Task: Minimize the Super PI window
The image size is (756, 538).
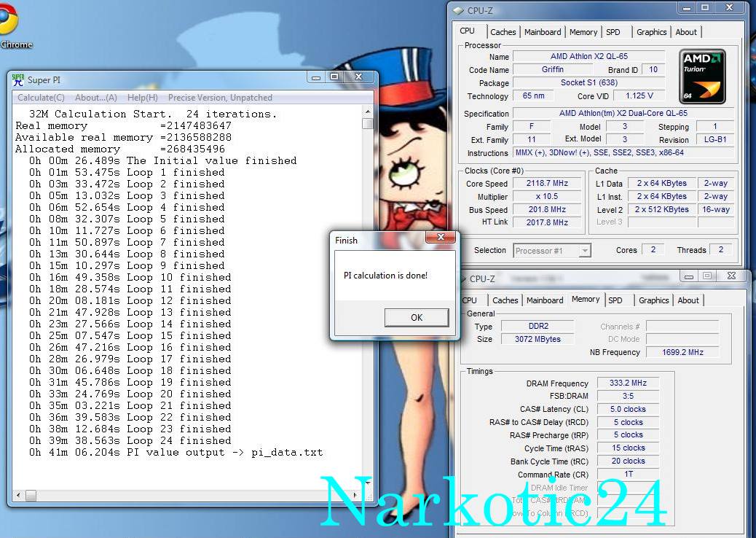Action: [316, 77]
